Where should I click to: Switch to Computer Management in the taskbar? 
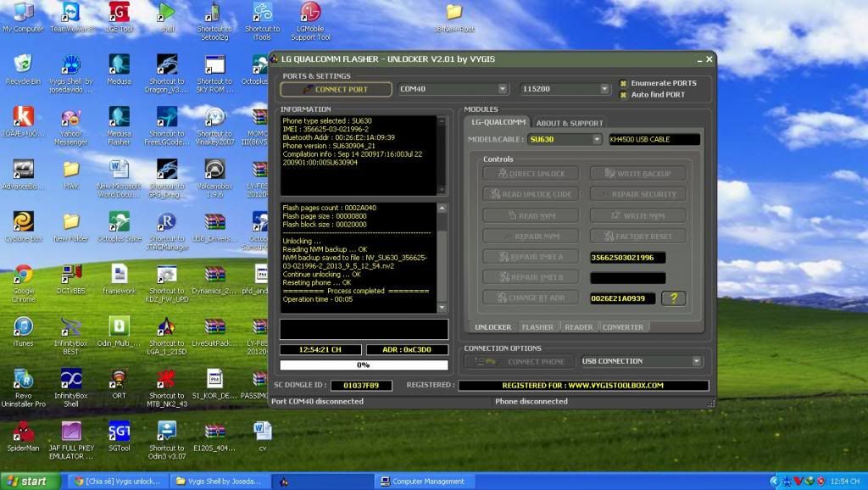point(426,482)
